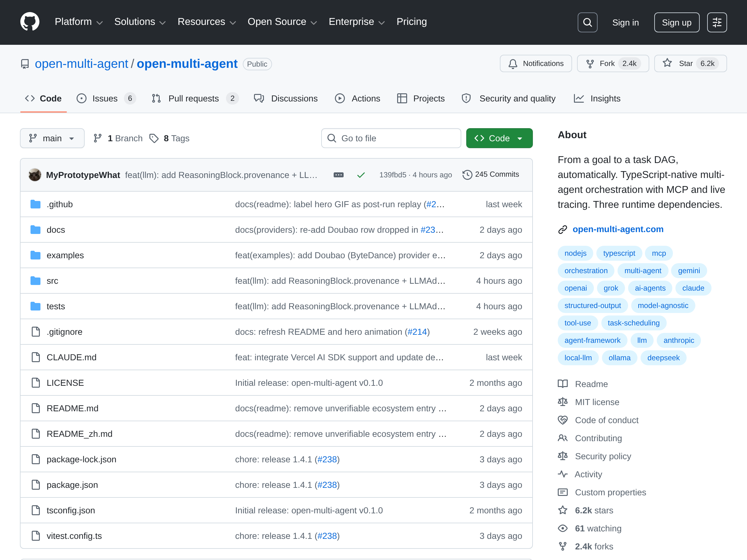
Task: Open package-lock.json file
Action: 81,459
